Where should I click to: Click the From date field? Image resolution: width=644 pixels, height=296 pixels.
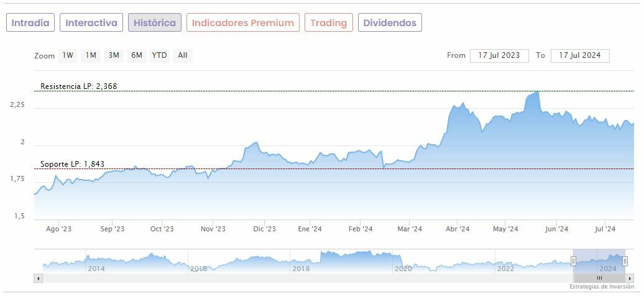(x=499, y=55)
